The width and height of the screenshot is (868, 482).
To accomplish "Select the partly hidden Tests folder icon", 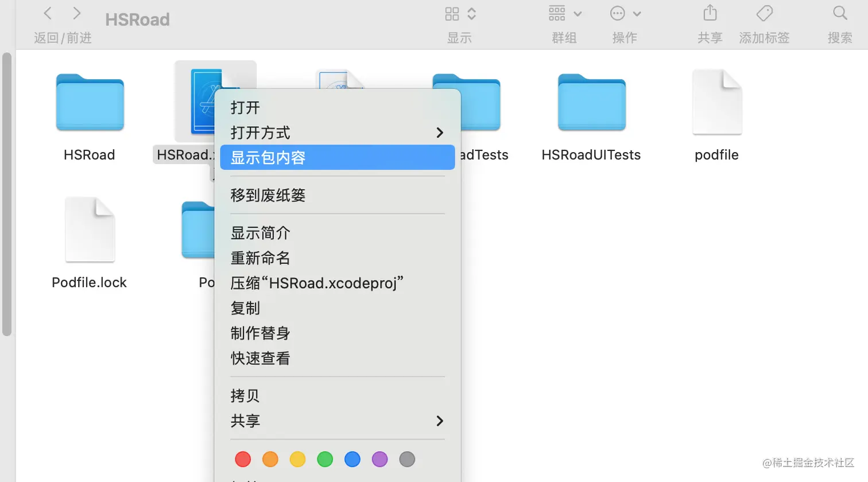I will pos(480,102).
